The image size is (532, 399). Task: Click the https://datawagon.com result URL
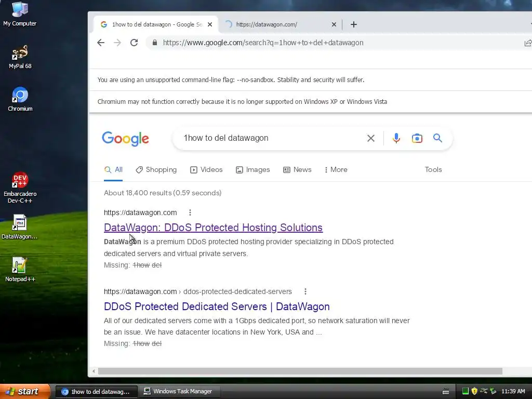[x=140, y=212]
